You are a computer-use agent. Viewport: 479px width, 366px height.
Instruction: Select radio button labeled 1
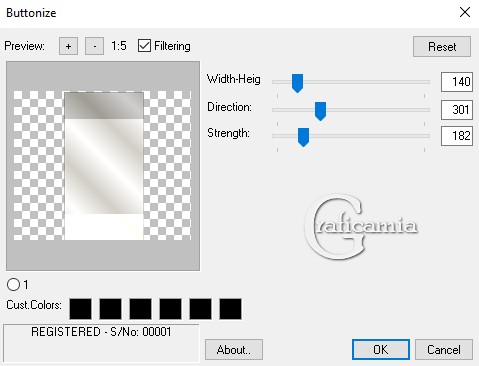[x=13, y=285]
